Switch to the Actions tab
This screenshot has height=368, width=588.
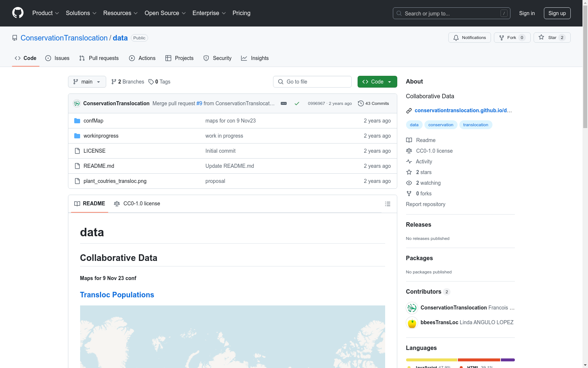[x=142, y=58]
